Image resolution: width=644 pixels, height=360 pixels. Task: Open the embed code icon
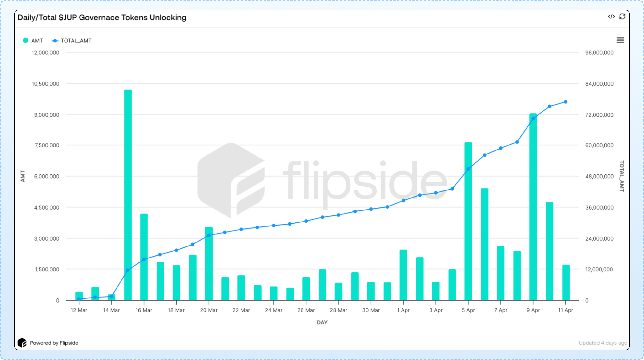pos(611,17)
